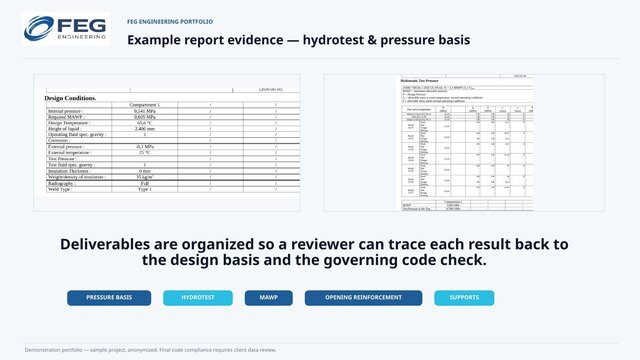Open the Design Conditions table thumbnail

[x=167, y=143]
